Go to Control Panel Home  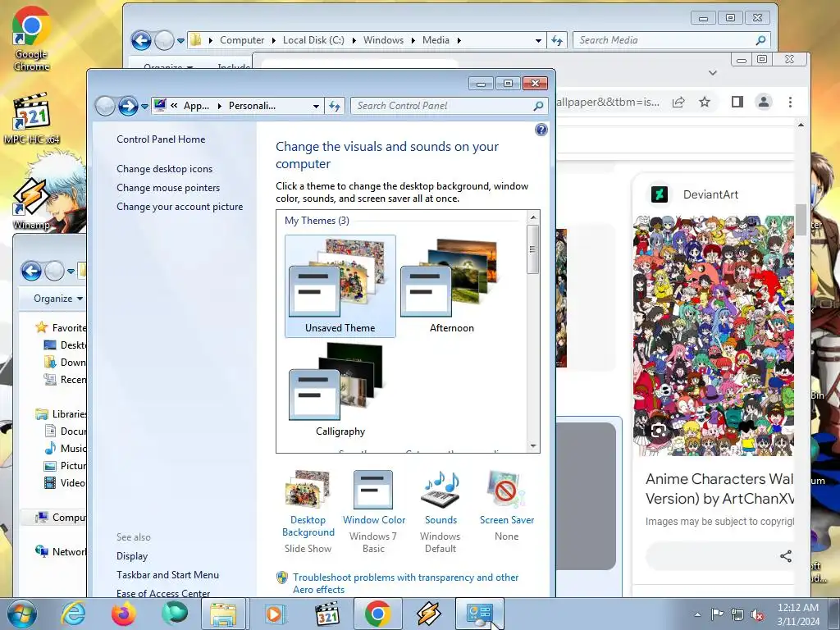point(161,139)
